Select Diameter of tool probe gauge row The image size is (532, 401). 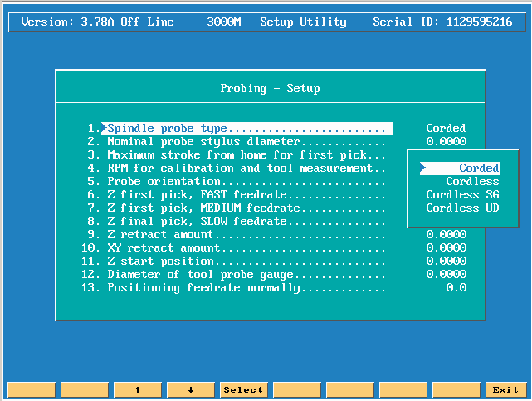pos(233,274)
